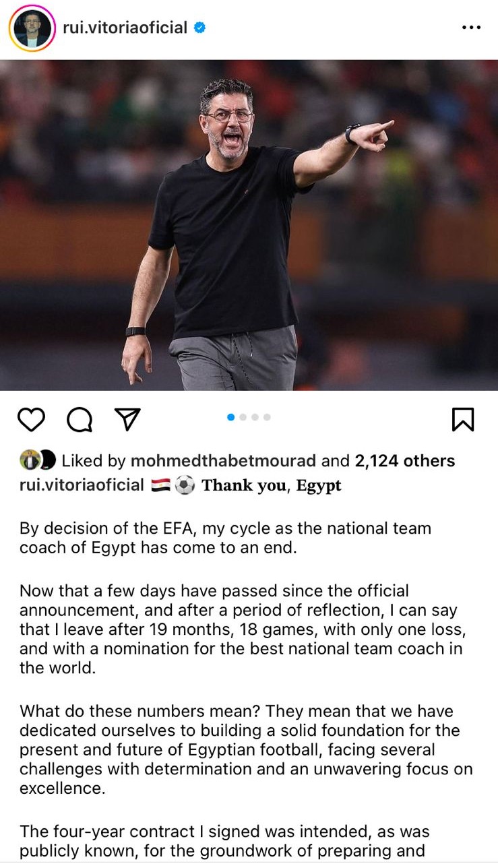Viewport: 498px width, 868px height.
Task: Tap the Egypt flag emoji in the caption
Action: (160, 485)
